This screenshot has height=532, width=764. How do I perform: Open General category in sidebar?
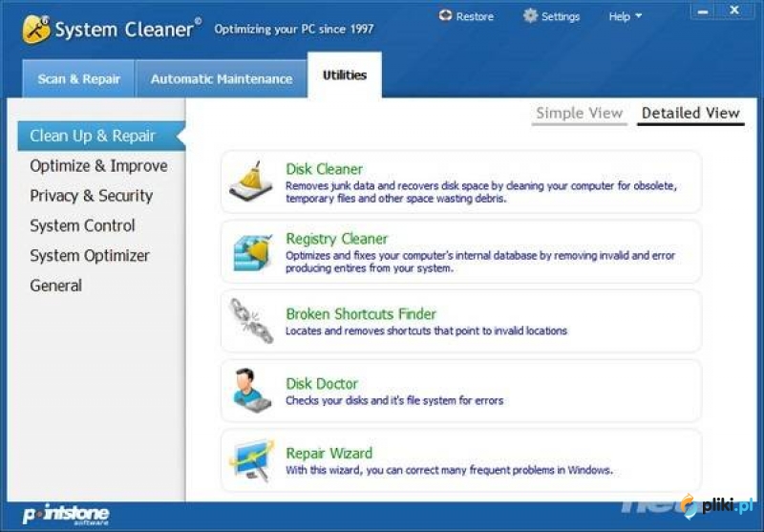click(x=55, y=286)
